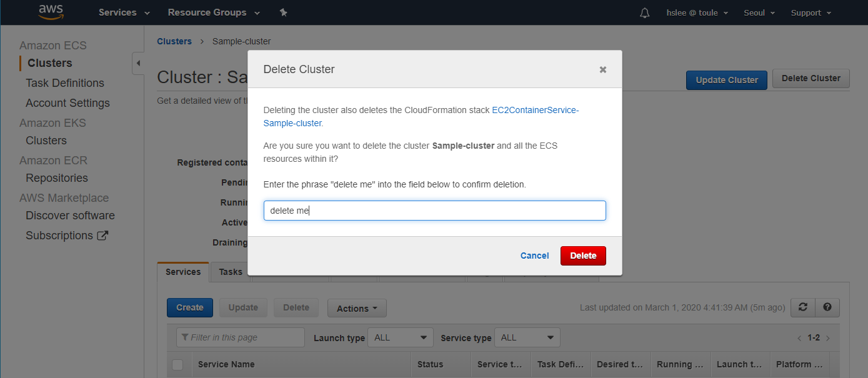Tick the select-all services checkbox

pos(177,364)
